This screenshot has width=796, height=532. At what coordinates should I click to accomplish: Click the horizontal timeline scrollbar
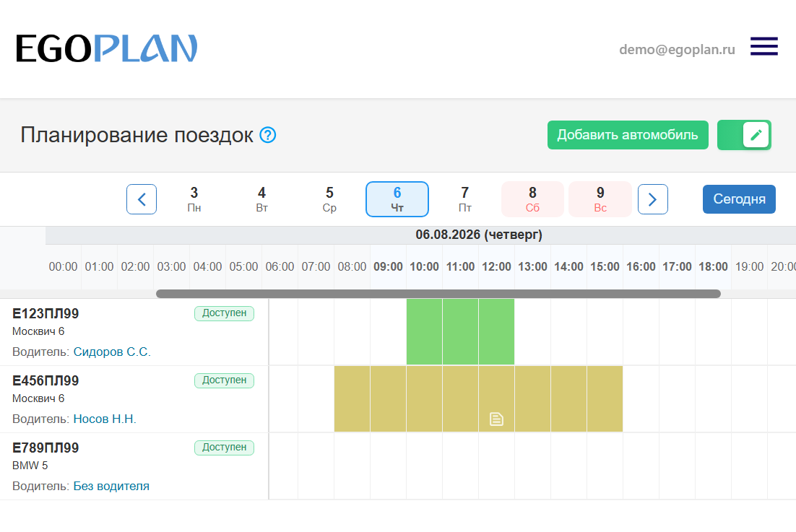point(438,294)
